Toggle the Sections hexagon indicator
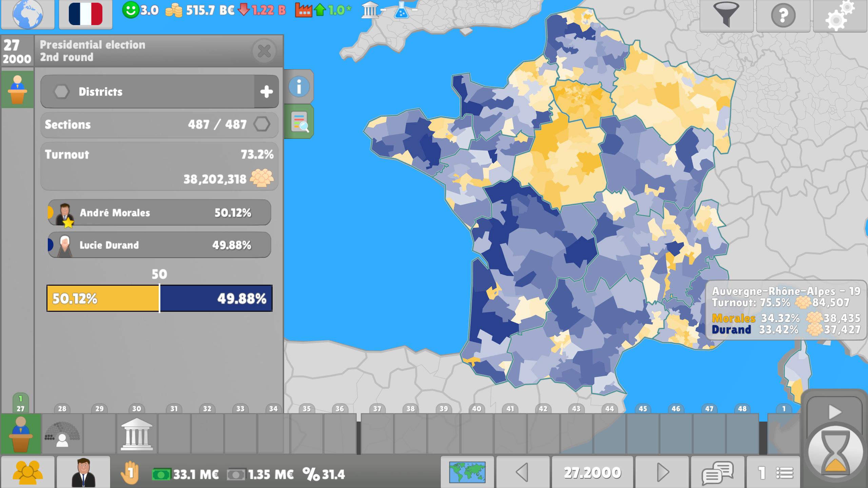This screenshot has width=868, height=488. pyautogui.click(x=262, y=124)
